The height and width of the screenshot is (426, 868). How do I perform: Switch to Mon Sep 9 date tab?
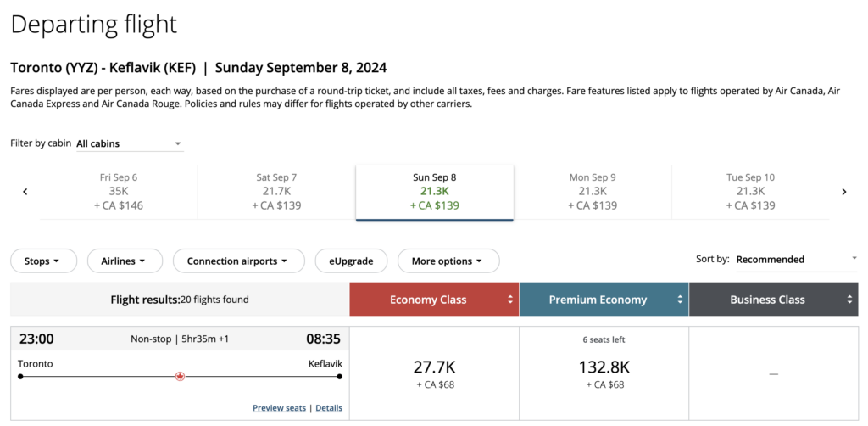click(x=593, y=192)
